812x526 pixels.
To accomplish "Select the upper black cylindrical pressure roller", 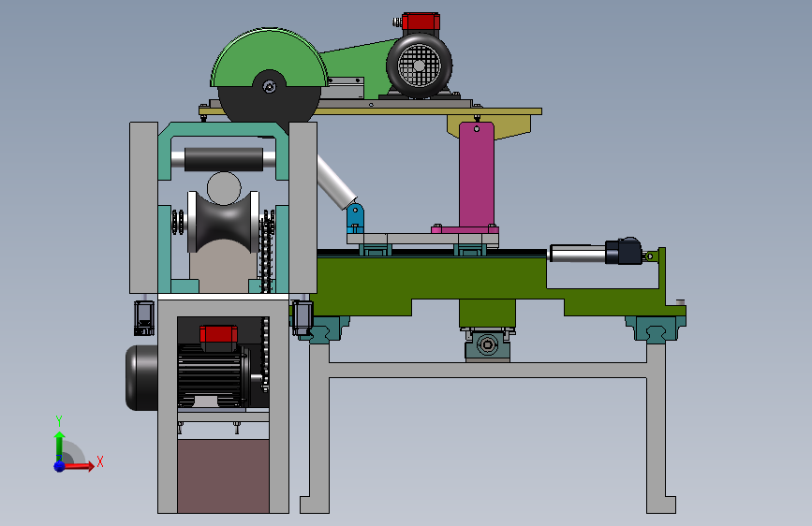I will [223, 159].
